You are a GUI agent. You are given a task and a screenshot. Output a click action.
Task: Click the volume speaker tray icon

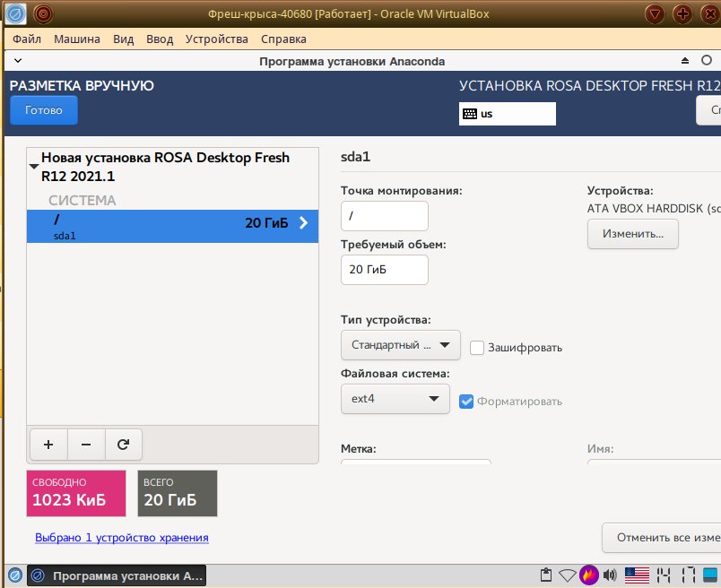click(610, 575)
